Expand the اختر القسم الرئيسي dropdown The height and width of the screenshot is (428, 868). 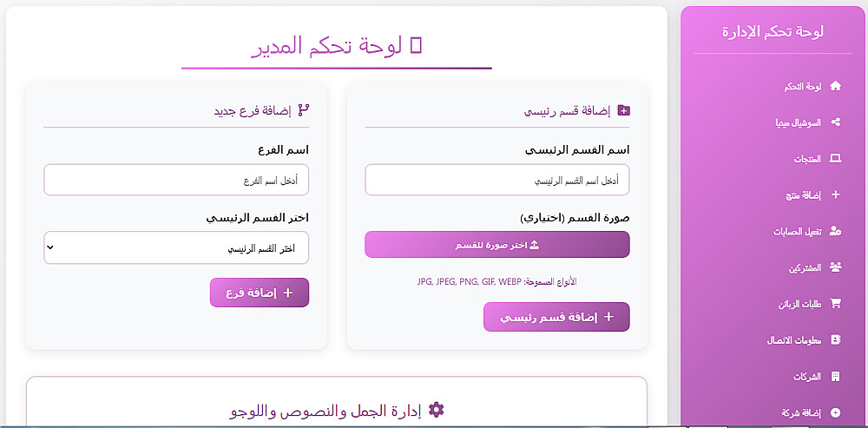pos(176,247)
